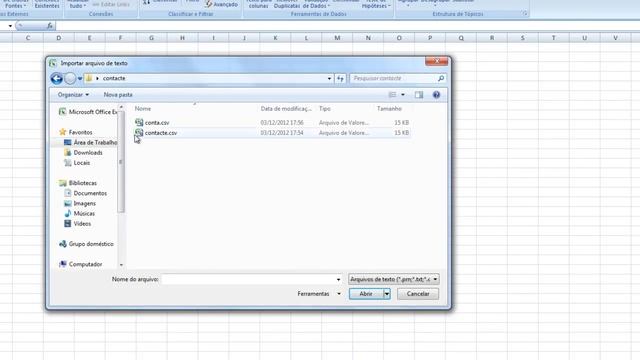Open Músicas library
640x360 pixels.
(x=80, y=213)
